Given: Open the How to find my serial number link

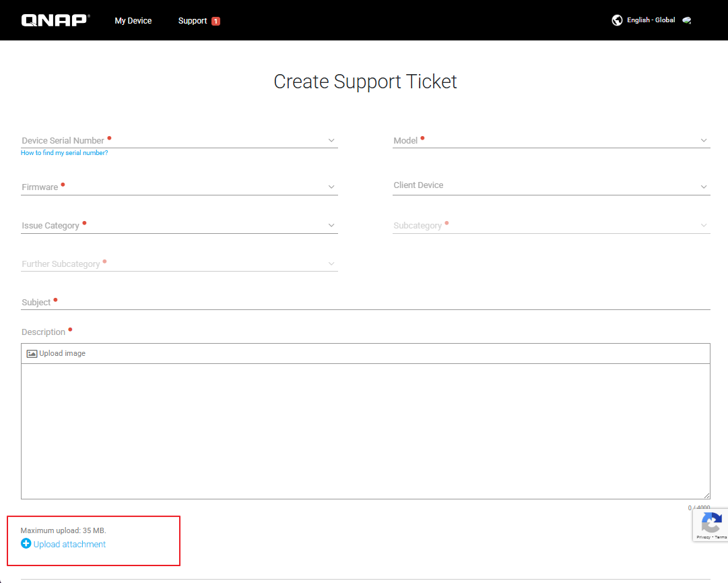Looking at the screenshot, I should tap(65, 153).
